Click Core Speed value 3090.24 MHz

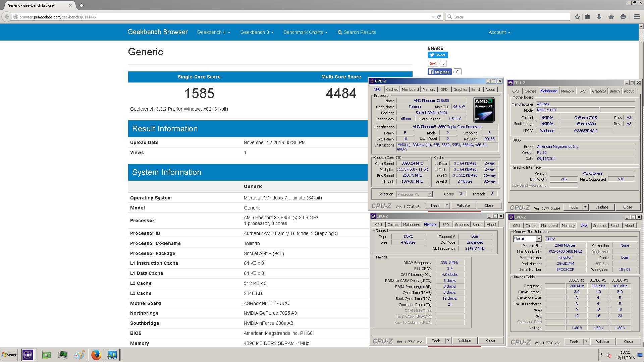point(412,164)
